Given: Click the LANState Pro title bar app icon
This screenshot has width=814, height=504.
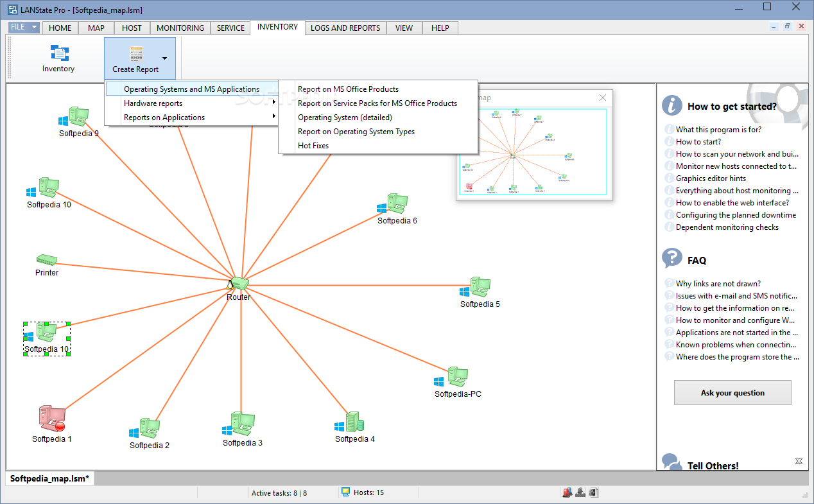Looking at the screenshot, I should 12,10.
